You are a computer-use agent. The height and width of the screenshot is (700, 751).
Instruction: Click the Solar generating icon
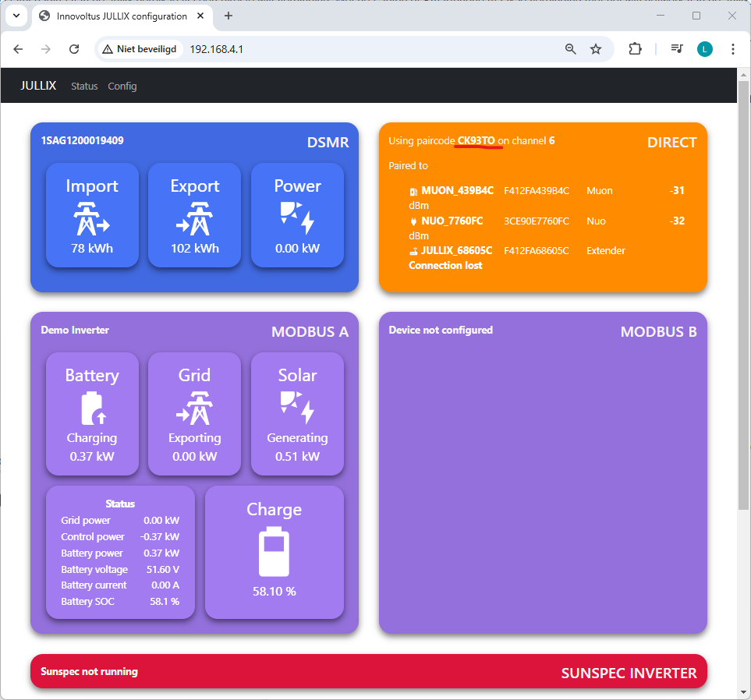(297, 408)
